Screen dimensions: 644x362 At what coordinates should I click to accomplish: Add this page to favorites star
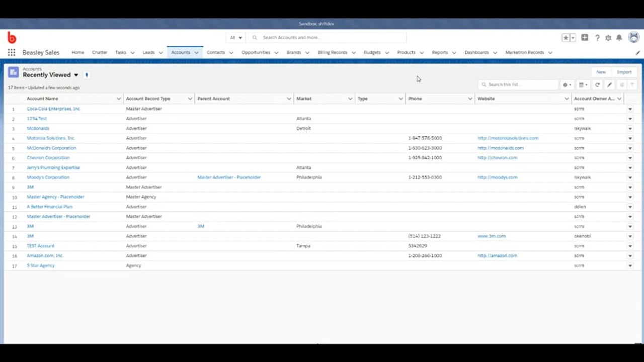tap(566, 38)
